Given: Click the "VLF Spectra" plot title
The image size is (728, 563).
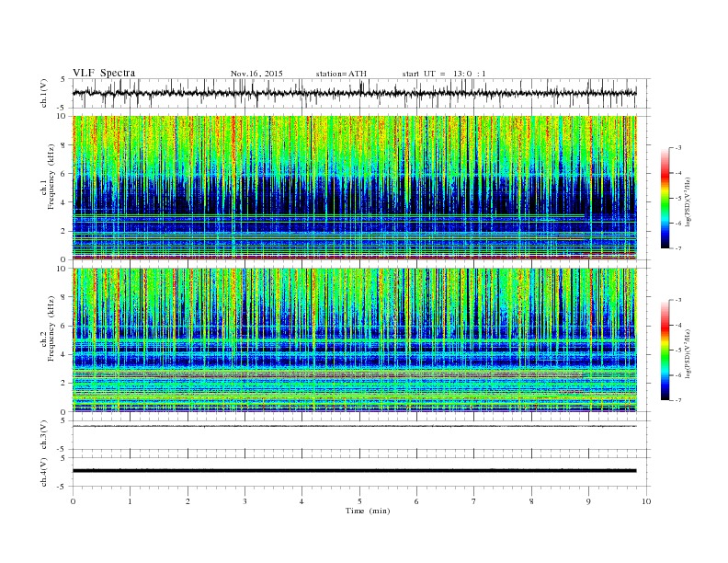Looking at the screenshot, I should point(104,73).
